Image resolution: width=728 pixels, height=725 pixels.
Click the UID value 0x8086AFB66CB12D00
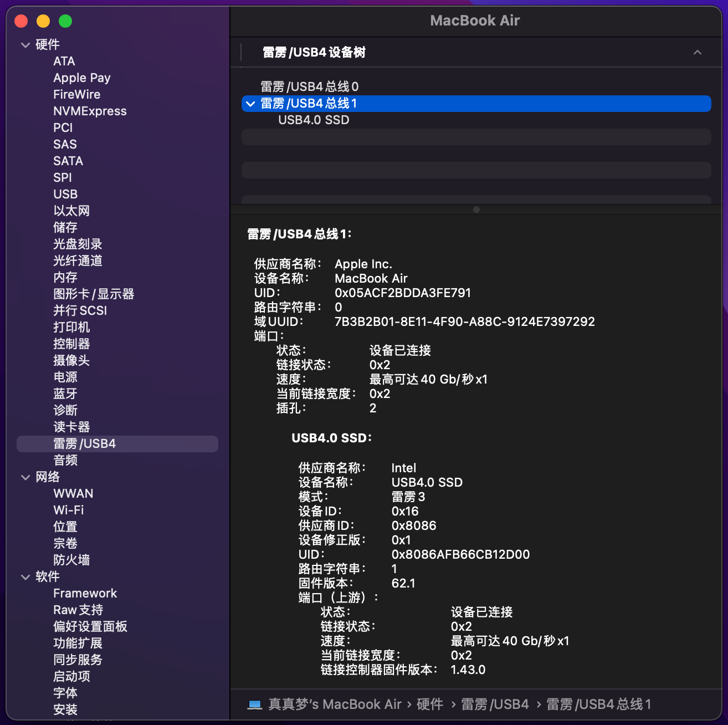(x=460, y=555)
